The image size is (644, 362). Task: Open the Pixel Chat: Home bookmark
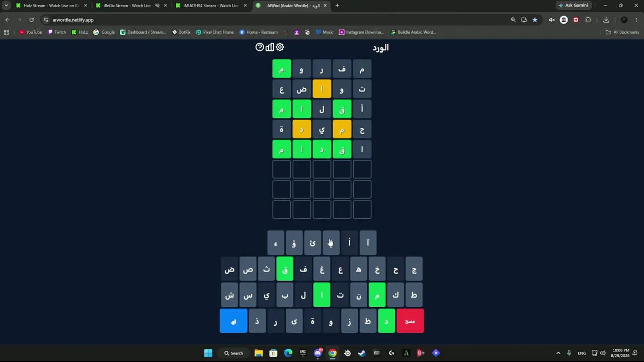[215, 32]
